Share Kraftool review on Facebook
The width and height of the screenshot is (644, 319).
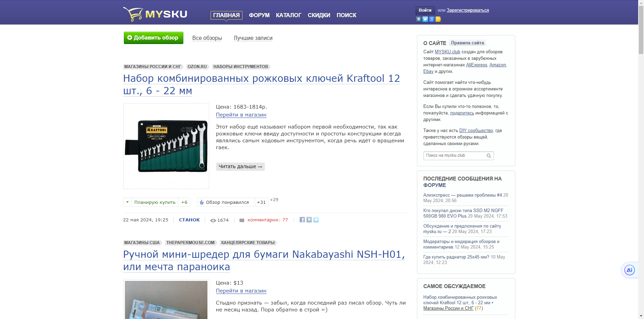302,220
